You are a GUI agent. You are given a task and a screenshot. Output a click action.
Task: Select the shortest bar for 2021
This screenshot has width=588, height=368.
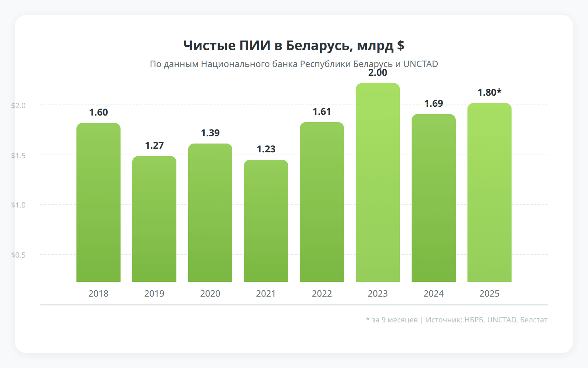[266, 221]
